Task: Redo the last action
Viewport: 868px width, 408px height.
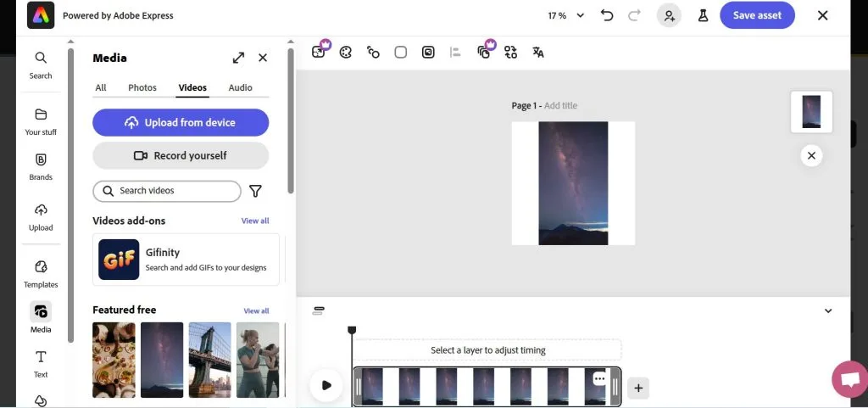Action: [x=634, y=15]
